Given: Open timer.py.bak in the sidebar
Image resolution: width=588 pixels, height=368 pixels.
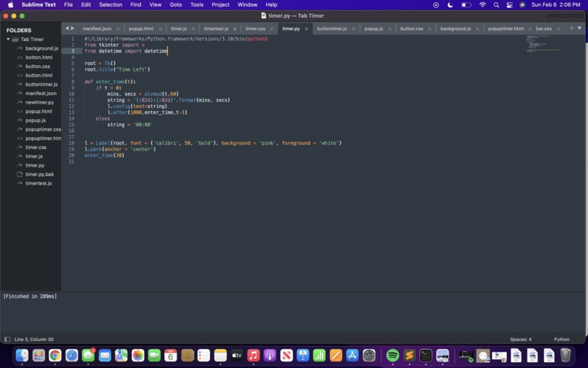Looking at the screenshot, I should pos(39,175).
